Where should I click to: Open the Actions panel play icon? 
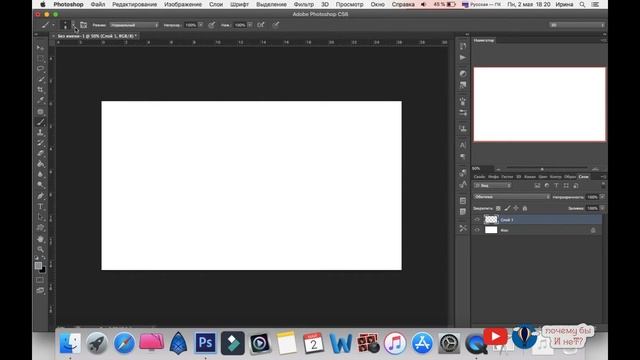coord(462,58)
